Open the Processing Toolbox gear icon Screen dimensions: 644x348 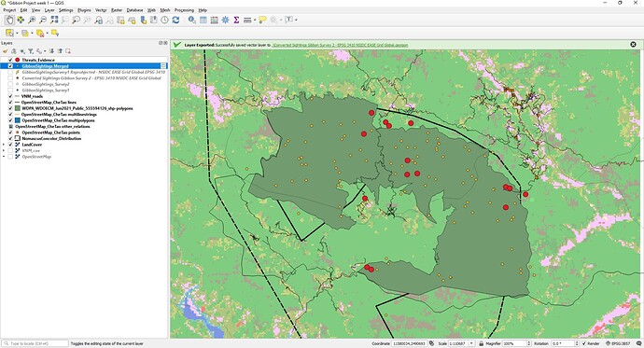[x=225, y=20]
